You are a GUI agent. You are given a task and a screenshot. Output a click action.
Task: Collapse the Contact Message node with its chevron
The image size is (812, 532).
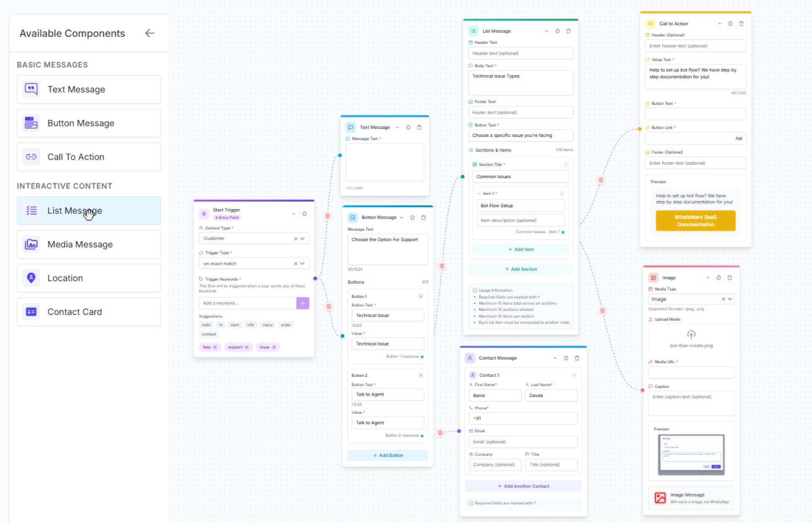tap(555, 358)
